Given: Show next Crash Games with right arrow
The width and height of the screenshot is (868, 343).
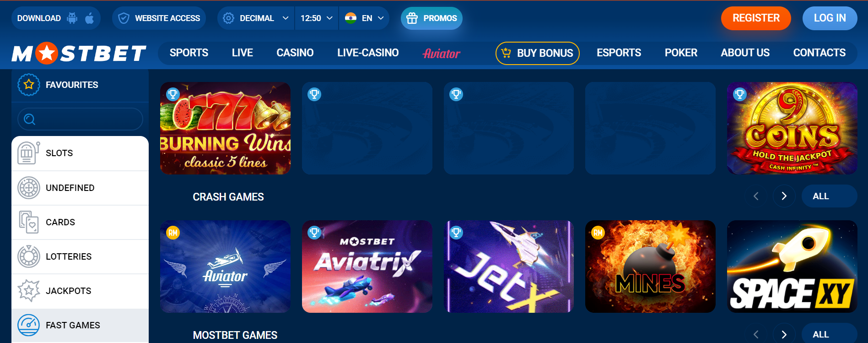Looking at the screenshot, I should tap(784, 196).
